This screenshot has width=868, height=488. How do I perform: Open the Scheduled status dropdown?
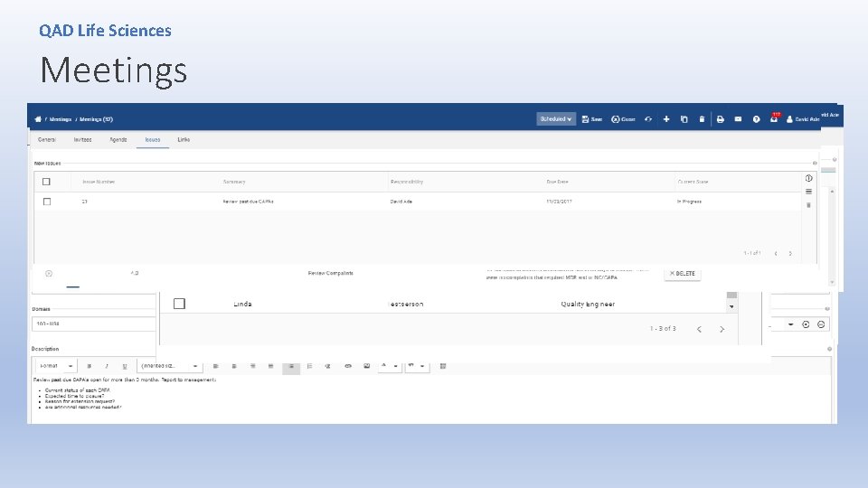556,119
